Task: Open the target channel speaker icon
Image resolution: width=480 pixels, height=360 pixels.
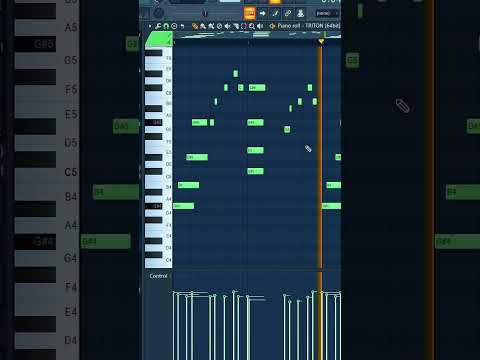Action: tap(273, 26)
